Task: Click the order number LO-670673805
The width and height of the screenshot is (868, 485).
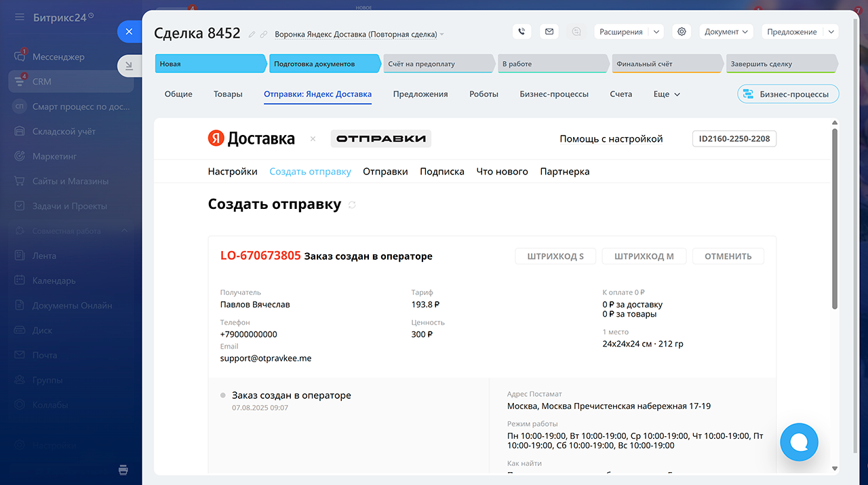Action: 260,256
